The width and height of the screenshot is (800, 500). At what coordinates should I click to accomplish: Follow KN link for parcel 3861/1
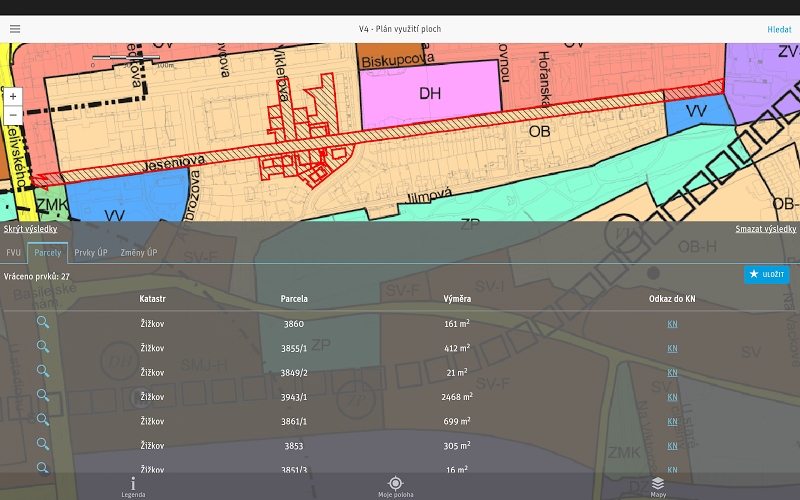point(672,421)
